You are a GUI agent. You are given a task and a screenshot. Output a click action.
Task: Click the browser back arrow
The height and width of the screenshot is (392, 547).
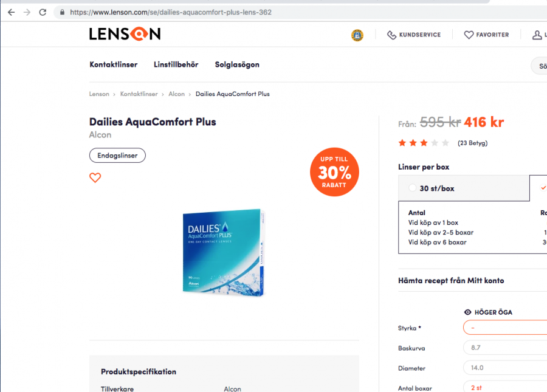click(11, 12)
